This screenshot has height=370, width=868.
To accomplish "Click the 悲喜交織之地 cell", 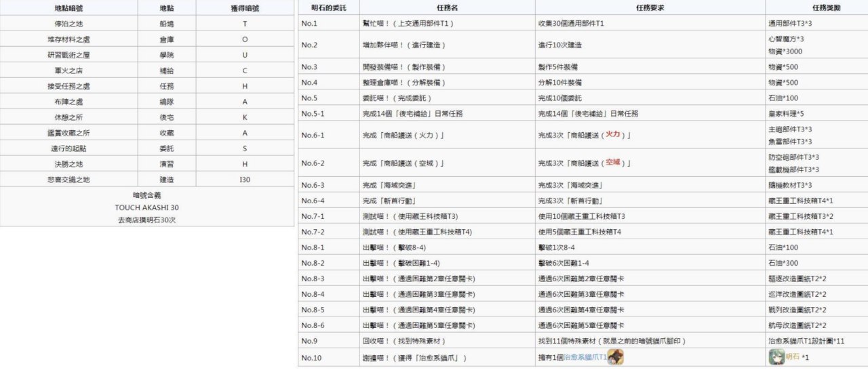I will click(x=68, y=180).
